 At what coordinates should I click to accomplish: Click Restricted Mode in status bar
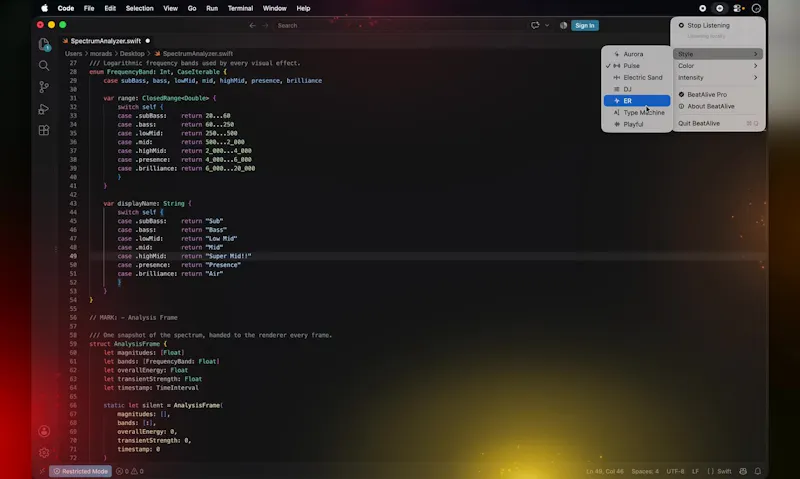pos(81,471)
